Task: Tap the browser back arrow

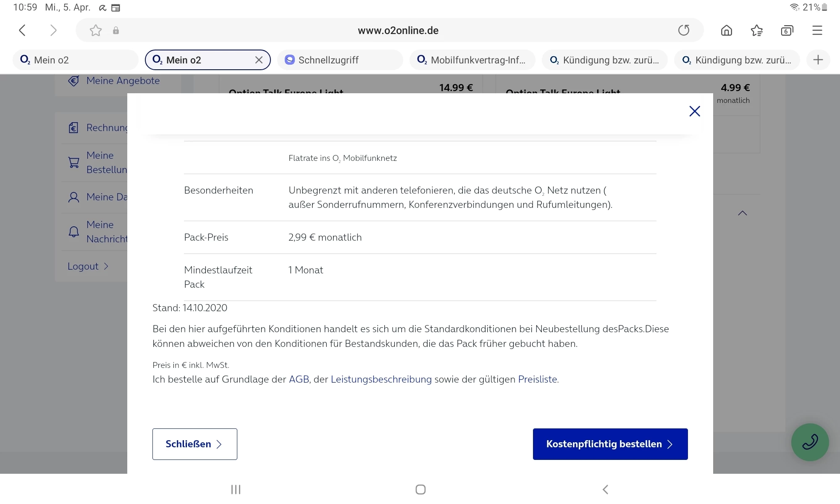Action: point(23,30)
